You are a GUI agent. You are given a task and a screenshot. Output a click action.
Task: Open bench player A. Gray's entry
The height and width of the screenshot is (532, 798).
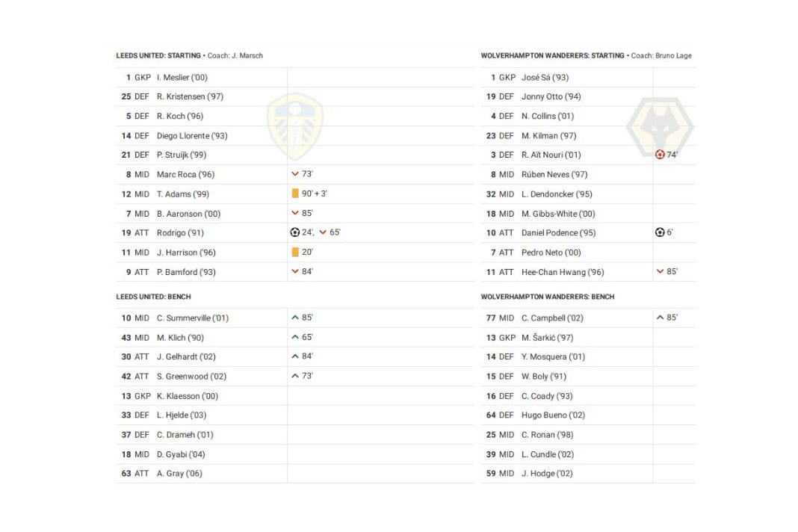179,473
